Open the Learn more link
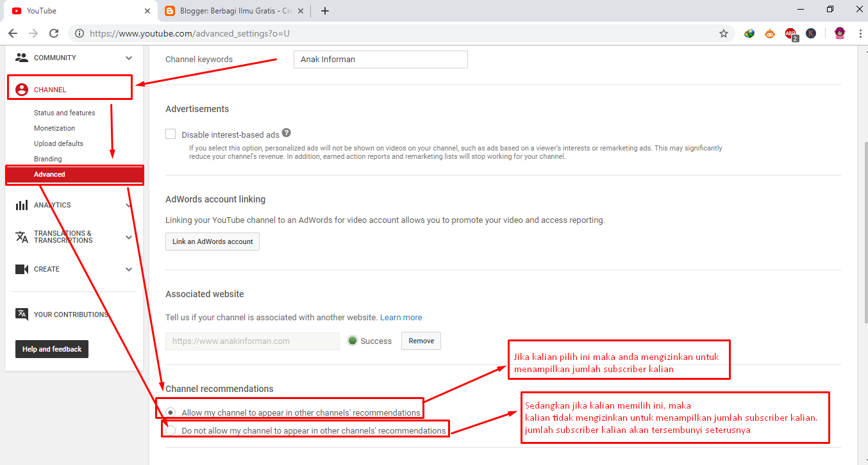868x465 pixels. (401, 317)
